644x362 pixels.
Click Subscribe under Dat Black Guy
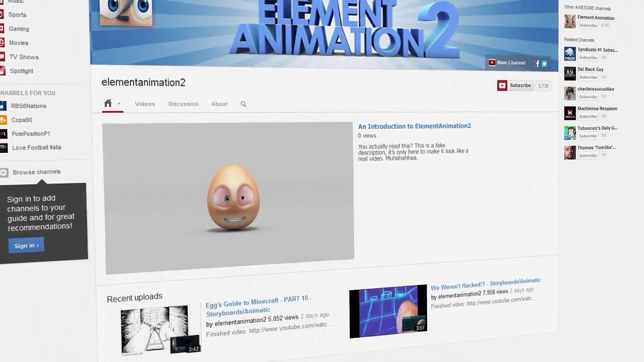(x=588, y=77)
